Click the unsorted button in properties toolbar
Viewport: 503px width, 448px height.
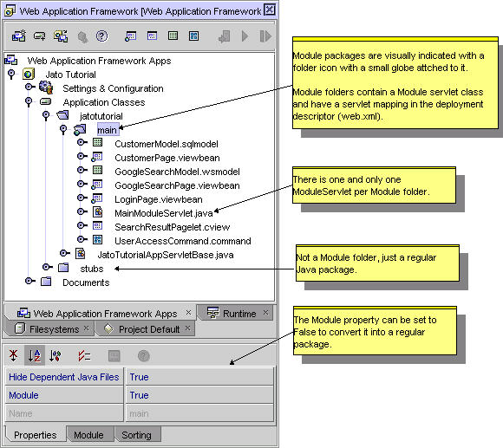(14, 355)
